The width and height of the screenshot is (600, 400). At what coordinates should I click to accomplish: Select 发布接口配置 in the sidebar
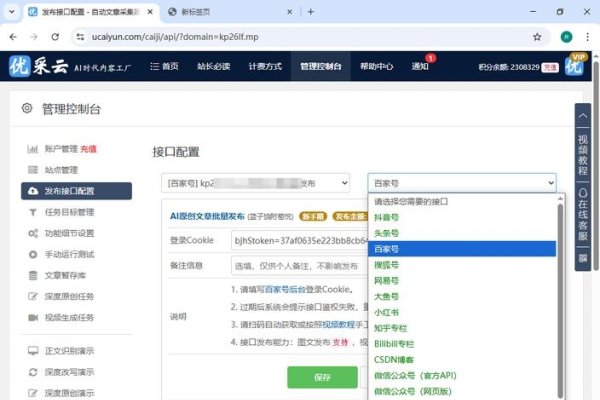pyautogui.click(x=77, y=191)
